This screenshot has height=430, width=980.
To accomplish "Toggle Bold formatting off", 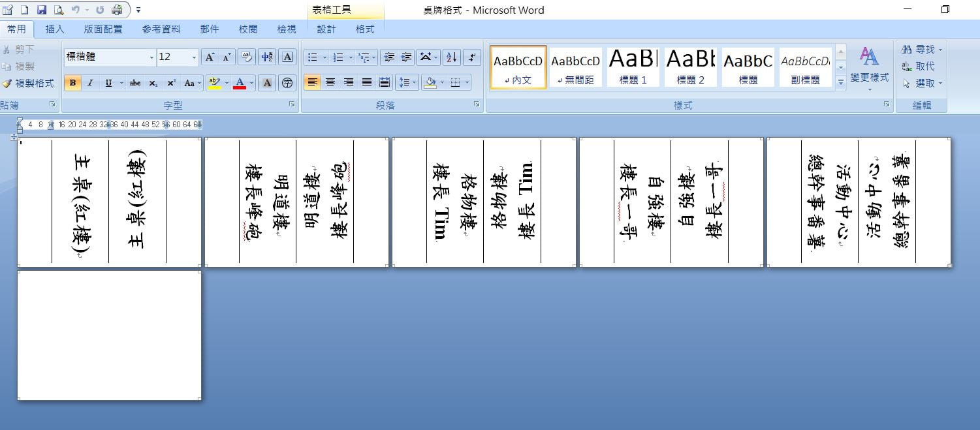I will tap(72, 84).
